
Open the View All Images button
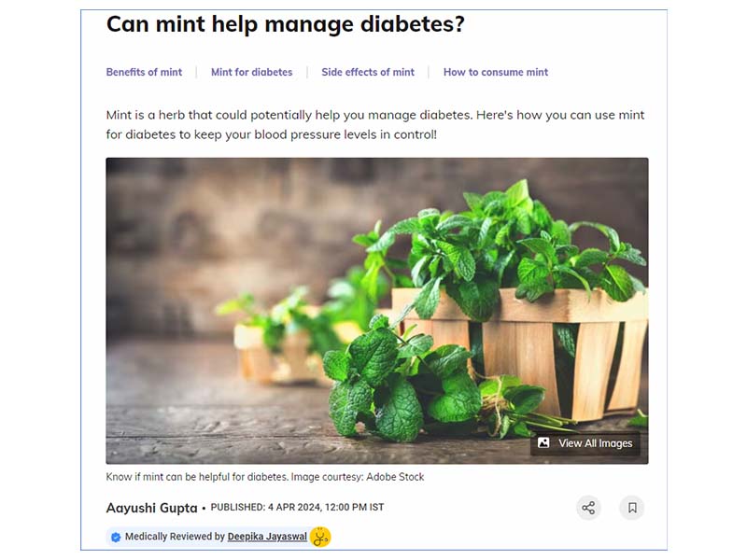[585, 443]
